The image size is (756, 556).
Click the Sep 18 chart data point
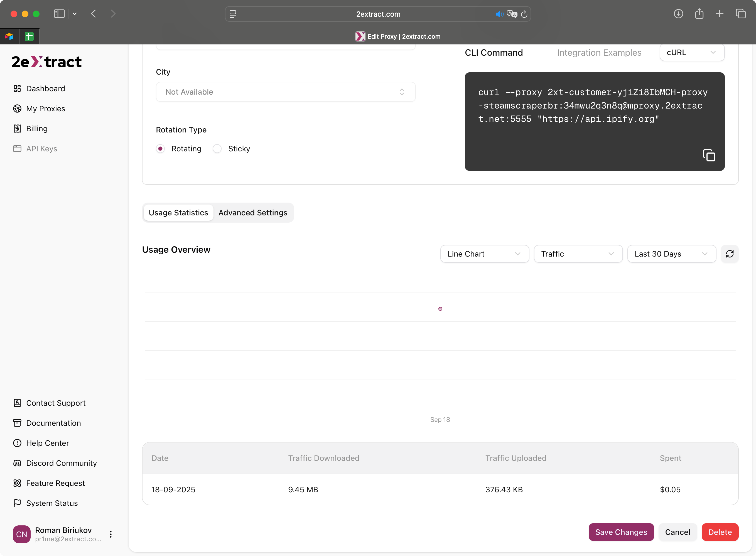point(440,309)
